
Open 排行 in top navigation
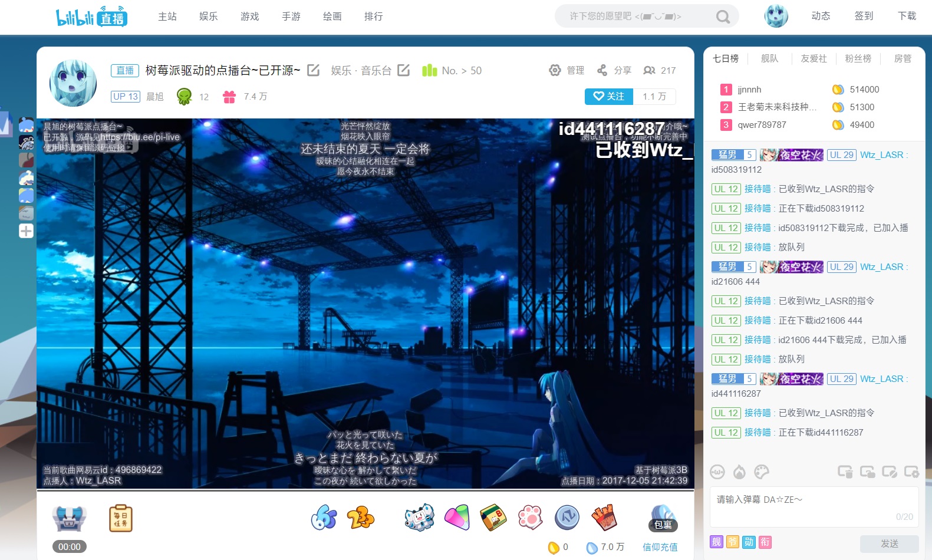374,17
